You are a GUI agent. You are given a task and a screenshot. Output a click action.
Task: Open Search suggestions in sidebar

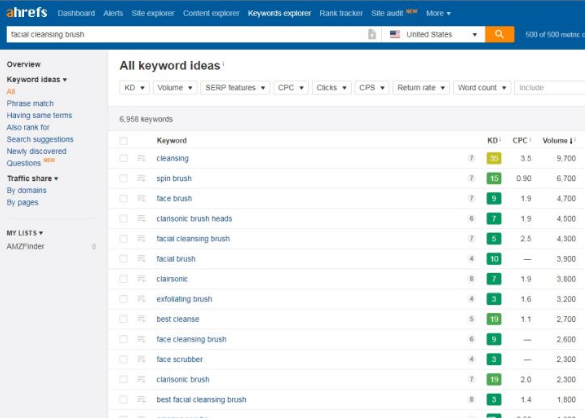(40, 139)
